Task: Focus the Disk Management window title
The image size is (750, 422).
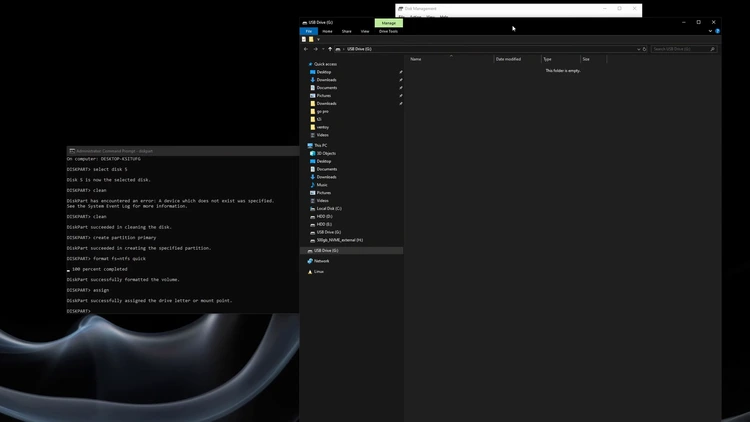Action: (x=420, y=9)
